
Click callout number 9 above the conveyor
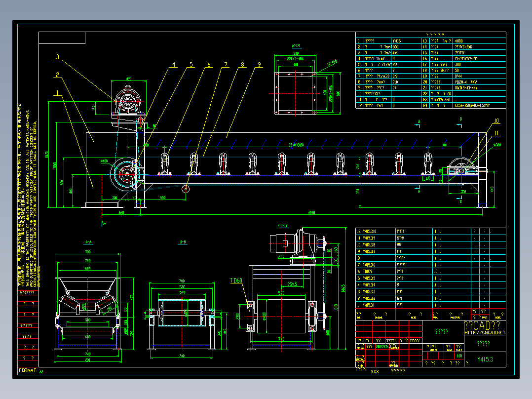260,65
